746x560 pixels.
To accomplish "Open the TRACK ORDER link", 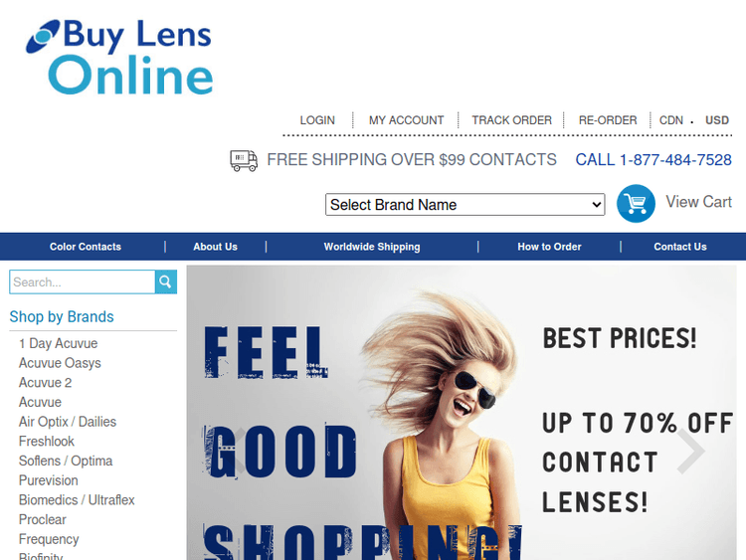I will [x=511, y=120].
